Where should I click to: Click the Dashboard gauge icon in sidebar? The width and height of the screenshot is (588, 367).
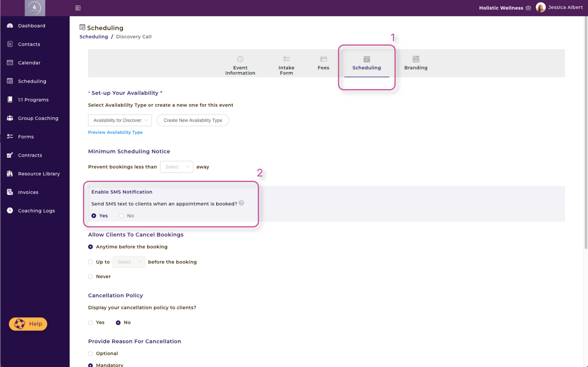[x=10, y=26]
